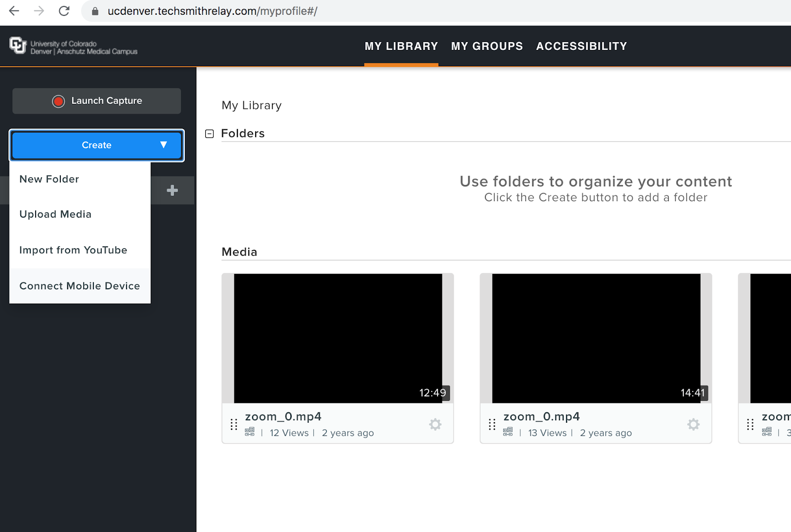791x532 pixels.
Task: Open the zoom_0.mp4 title with 12 Views
Action: 283,416
